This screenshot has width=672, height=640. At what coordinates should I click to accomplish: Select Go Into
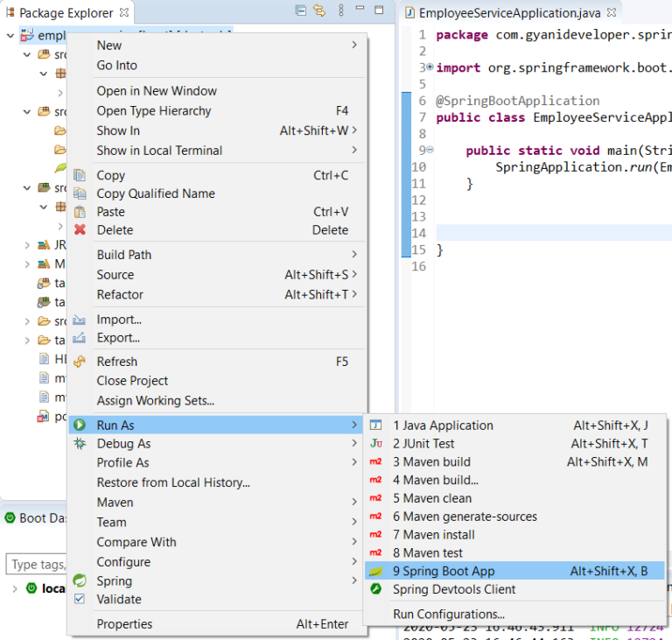tap(218, 65)
